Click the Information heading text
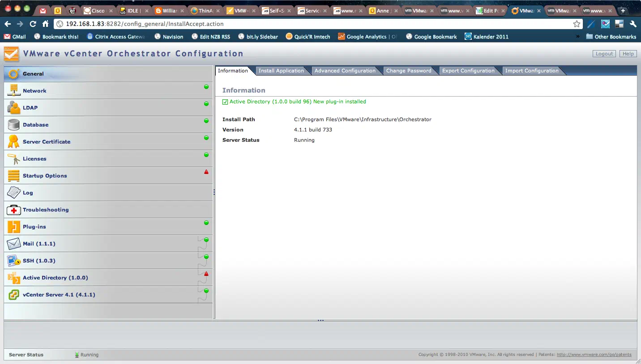This screenshot has width=641, height=364. pyautogui.click(x=244, y=90)
